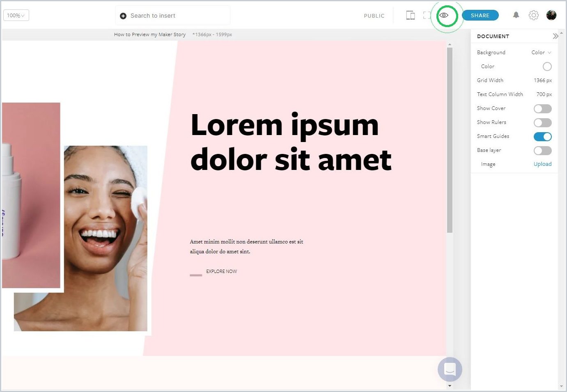Disable the Smart Guides toggle
The width and height of the screenshot is (567, 392).
[x=542, y=137]
